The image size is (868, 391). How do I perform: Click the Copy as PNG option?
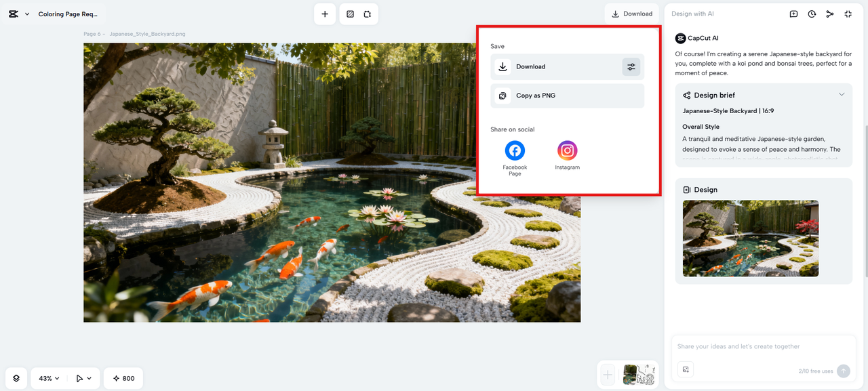pos(567,96)
